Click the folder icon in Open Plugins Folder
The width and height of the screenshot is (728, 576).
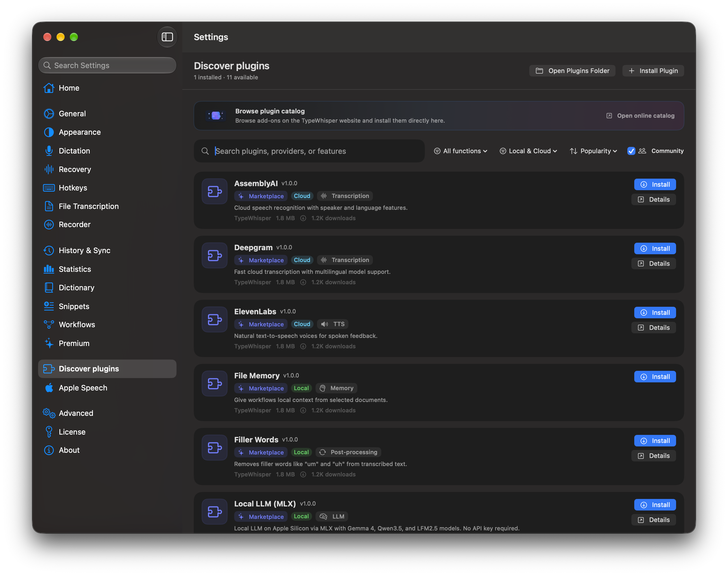[x=539, y=71]
